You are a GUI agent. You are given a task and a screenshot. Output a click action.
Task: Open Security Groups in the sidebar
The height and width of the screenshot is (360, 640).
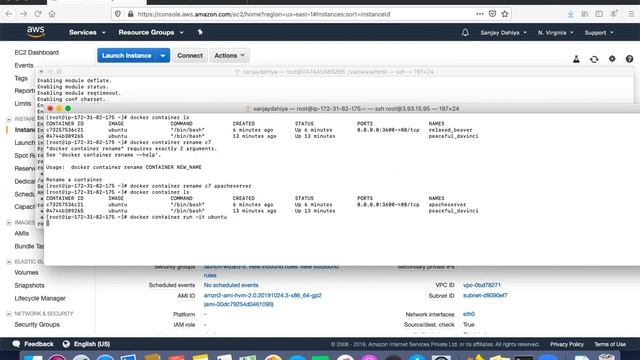click(x=37, y=324)
